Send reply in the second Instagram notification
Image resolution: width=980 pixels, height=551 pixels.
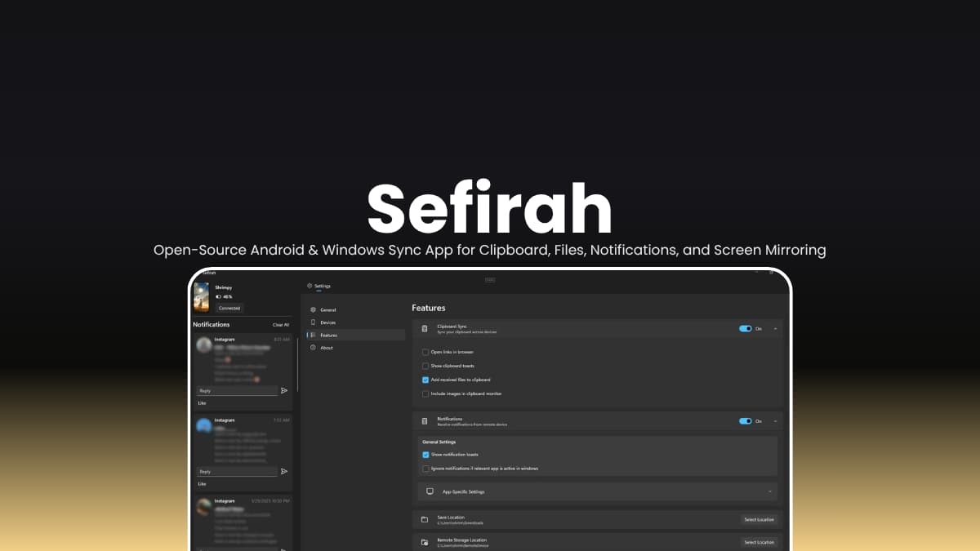pyautogui.click(x=284, y=471)
